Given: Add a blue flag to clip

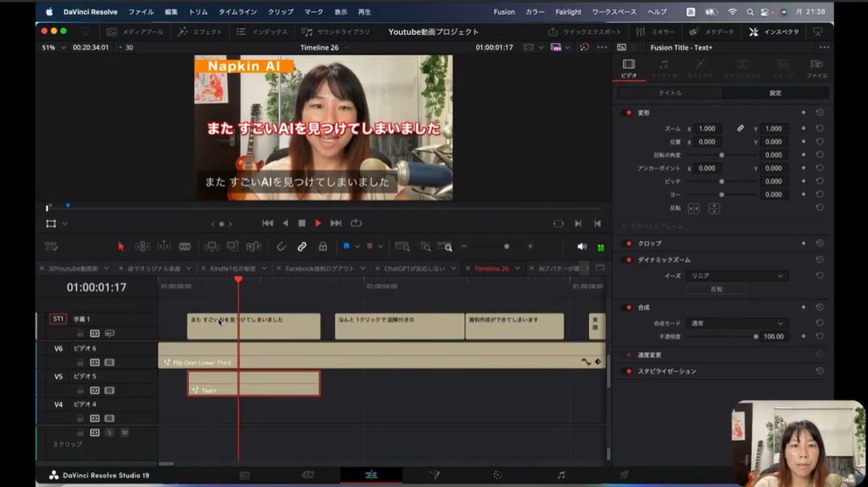Looking at the screenshot, I should (347, 246).
